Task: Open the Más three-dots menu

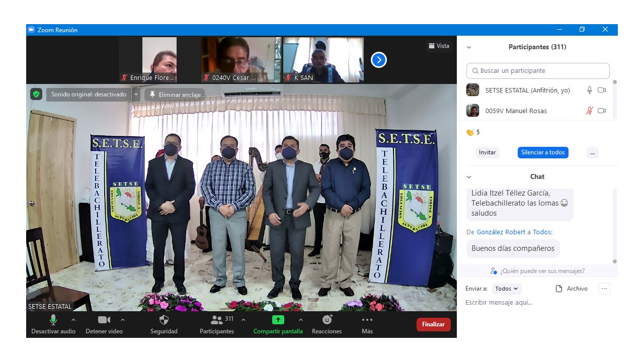Action: point(367,325)
